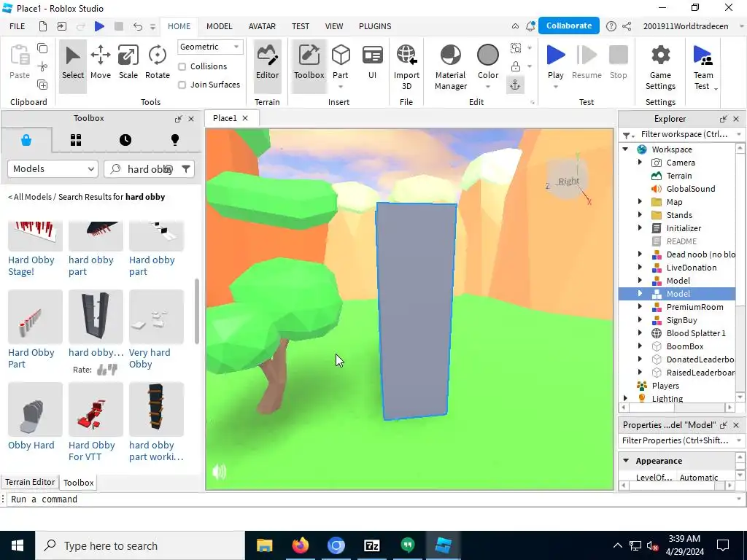Viewport: 747px width, 560px height.
Task: Expand the PremiumRoom model
Action: (x=640, y=307)
